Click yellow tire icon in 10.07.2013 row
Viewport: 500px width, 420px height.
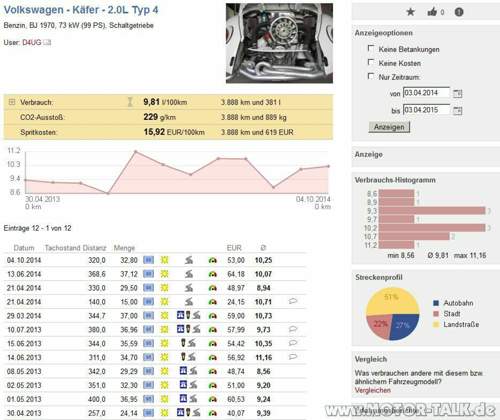coord(164,330)
